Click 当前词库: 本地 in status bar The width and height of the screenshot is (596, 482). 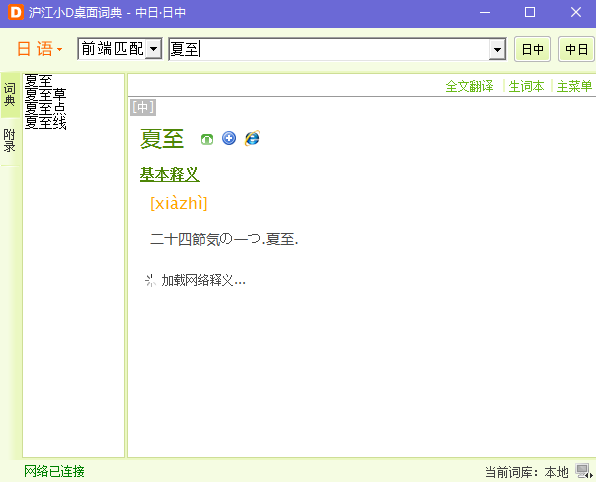point(527,472)
